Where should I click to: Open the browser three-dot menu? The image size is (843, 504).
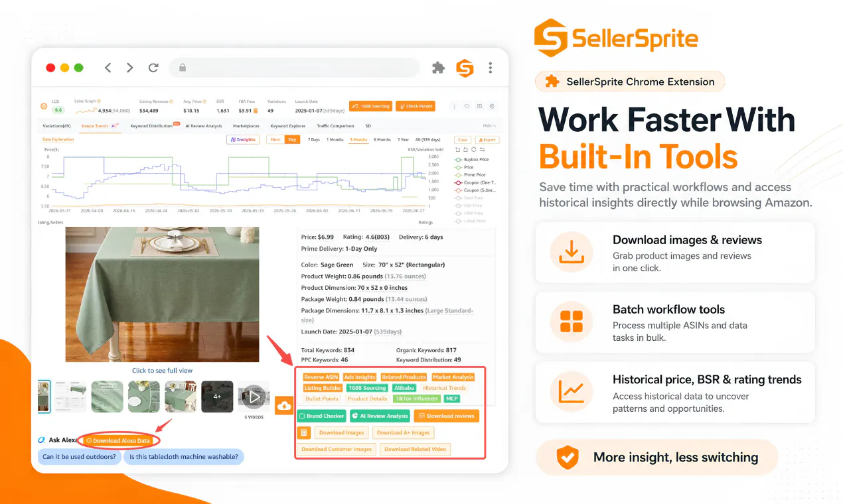pos(490,68)
